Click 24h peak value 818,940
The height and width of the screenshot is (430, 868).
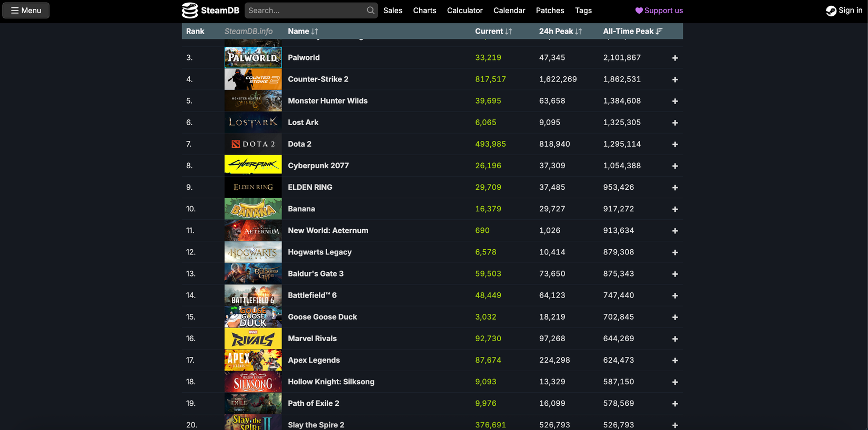click(x=554, y=144)
